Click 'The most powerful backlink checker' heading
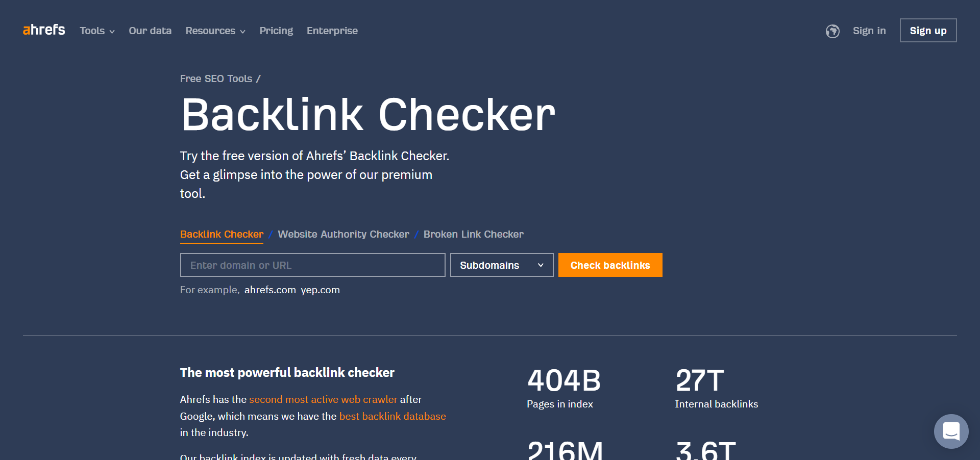This screenshot has height=460, width=980. 287,373
